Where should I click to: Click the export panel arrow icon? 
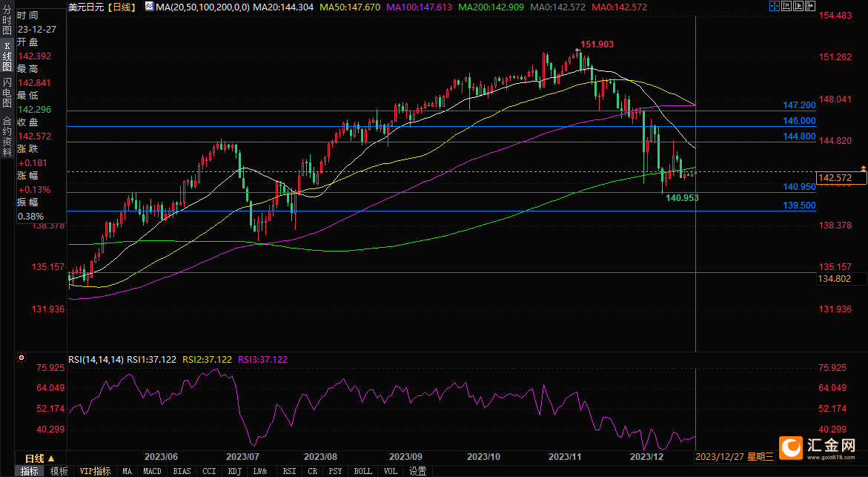click(810, 6)
